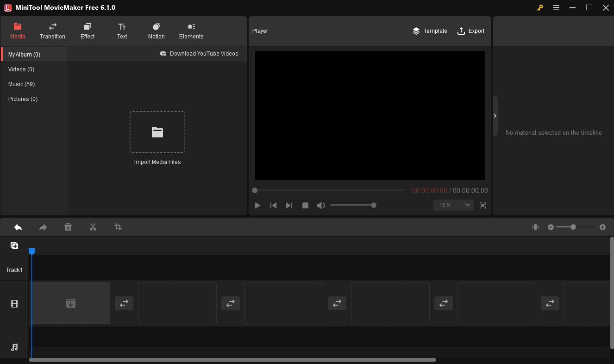Zoom in the timeline with plus

602,227
